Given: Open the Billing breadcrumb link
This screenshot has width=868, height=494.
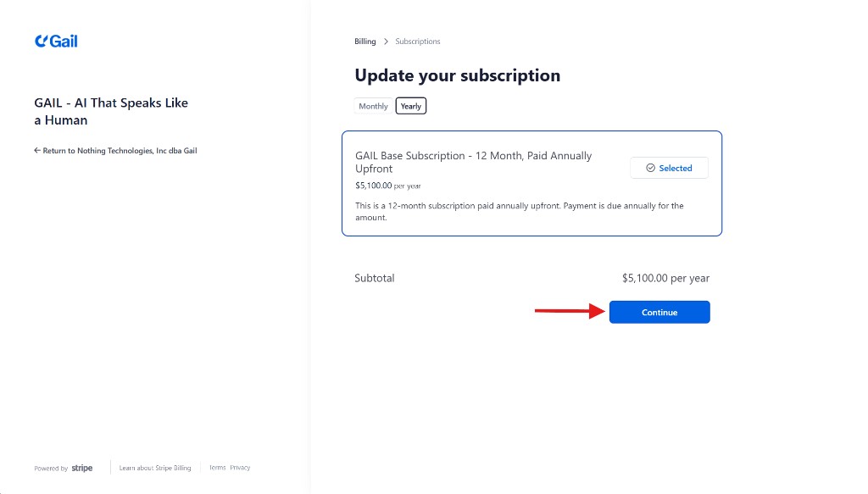Looking at the screenshot, I should (364, 41).
